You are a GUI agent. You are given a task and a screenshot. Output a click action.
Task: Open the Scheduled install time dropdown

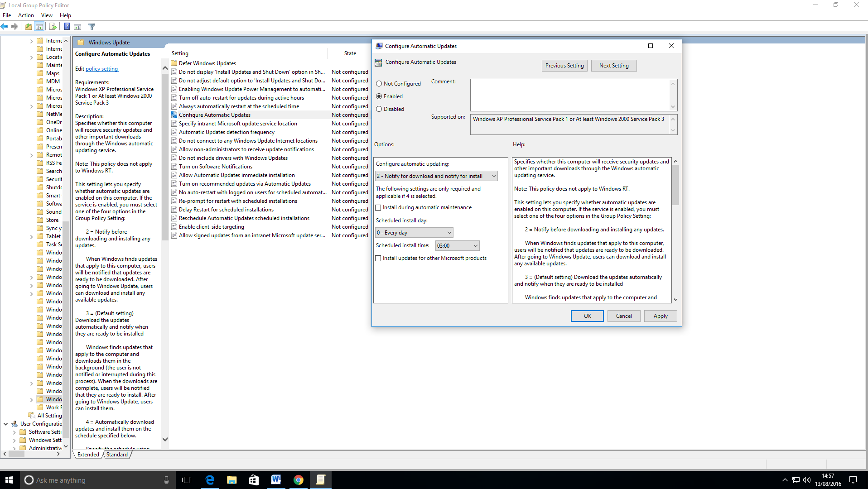click(457, 246)
